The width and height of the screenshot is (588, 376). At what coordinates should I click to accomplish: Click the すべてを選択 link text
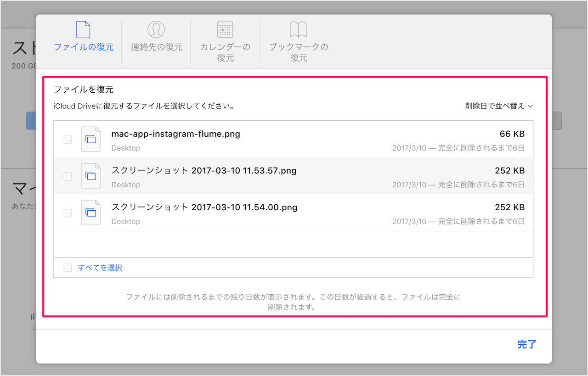coord(100,268)
